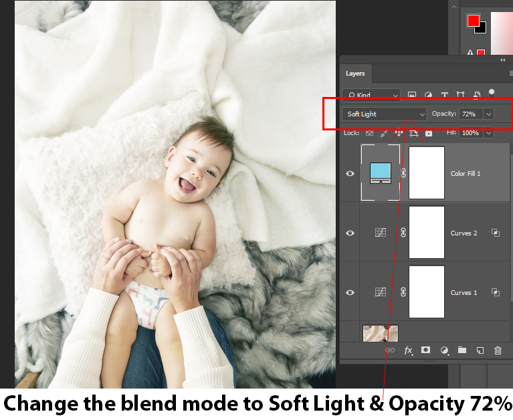Click the link layers icon
Image resolution: width=513 pixels, height=420 pixels.
390,350
